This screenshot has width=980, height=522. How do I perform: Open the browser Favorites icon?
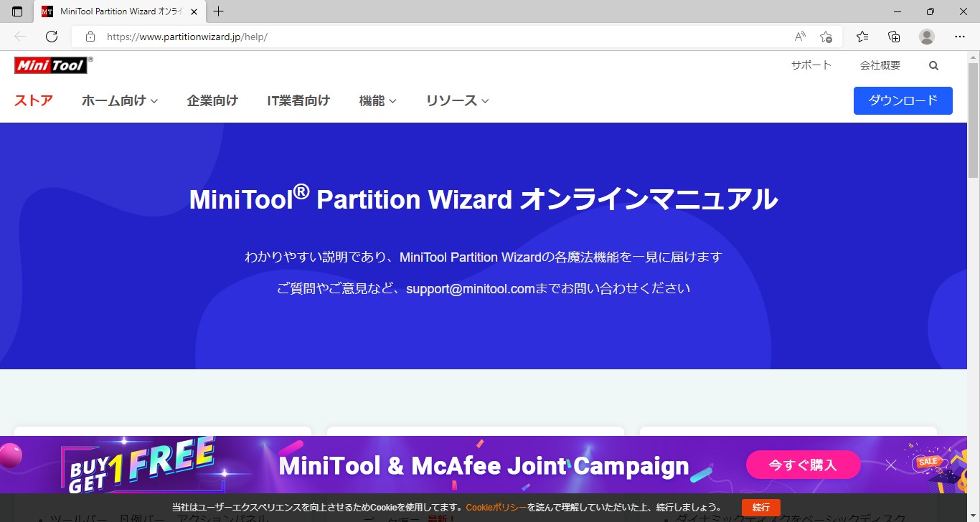point(862,37)
